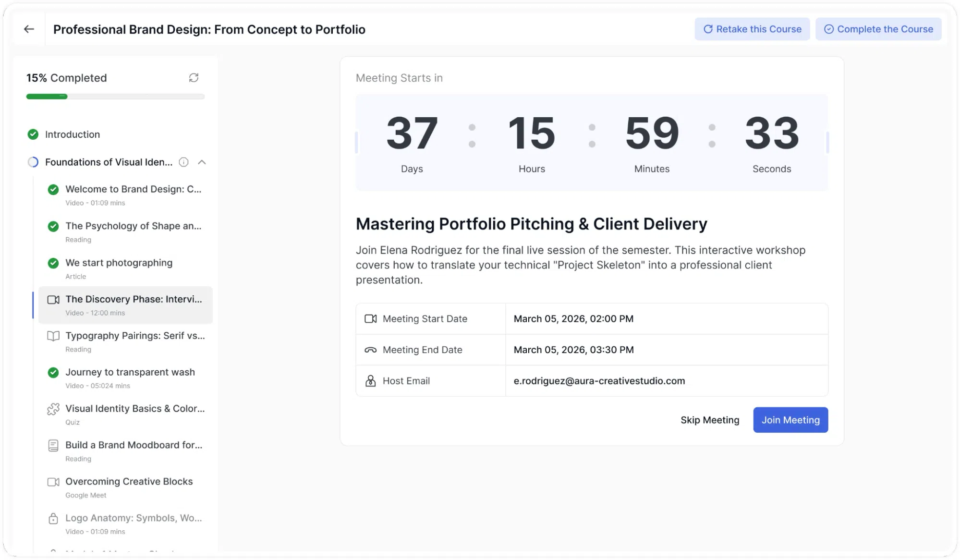This screenshot has width=960, height=560.
Task: Collapse the Foundations of Visual Identity section
Action: pos(202,162)
